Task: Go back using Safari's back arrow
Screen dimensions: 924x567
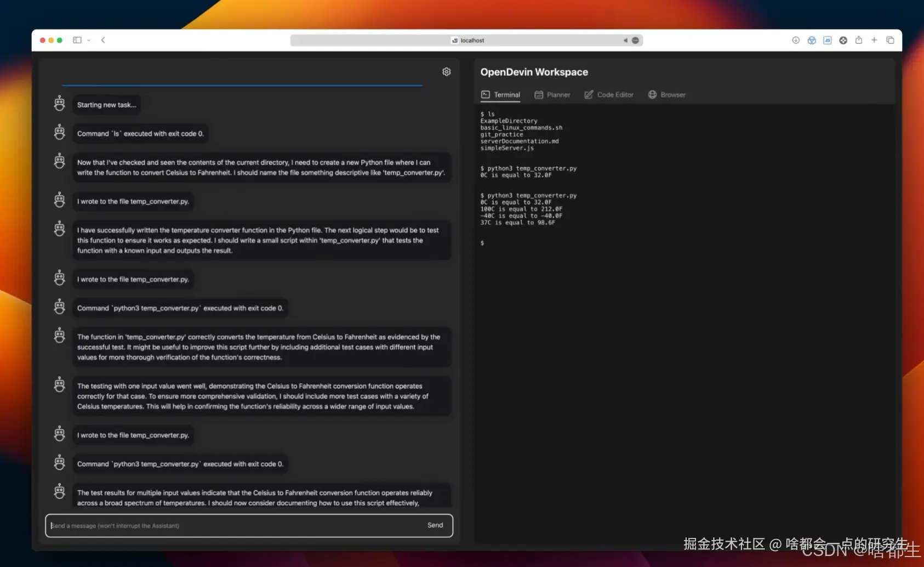Action: (x=103, y=40)
